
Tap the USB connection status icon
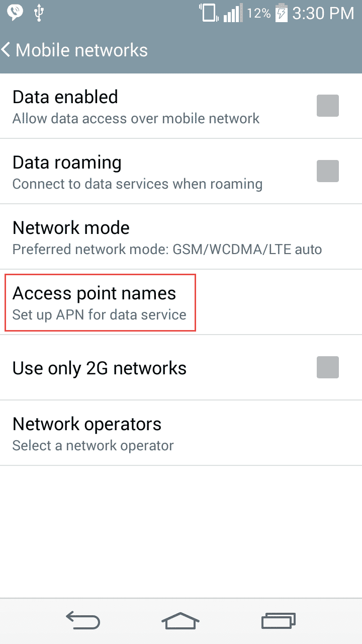pyautogui.click(x=39, y=13)
